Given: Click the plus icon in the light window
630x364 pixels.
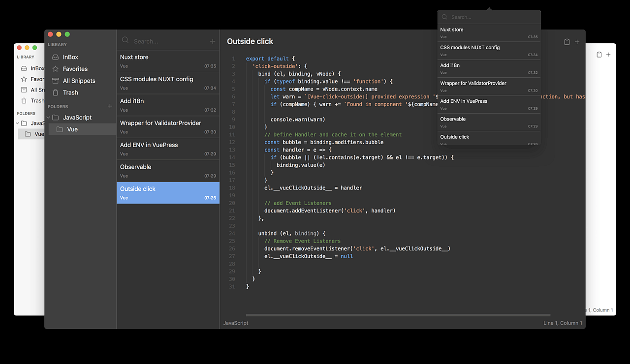Looking at the screenshot, I should tap(608, 55).
